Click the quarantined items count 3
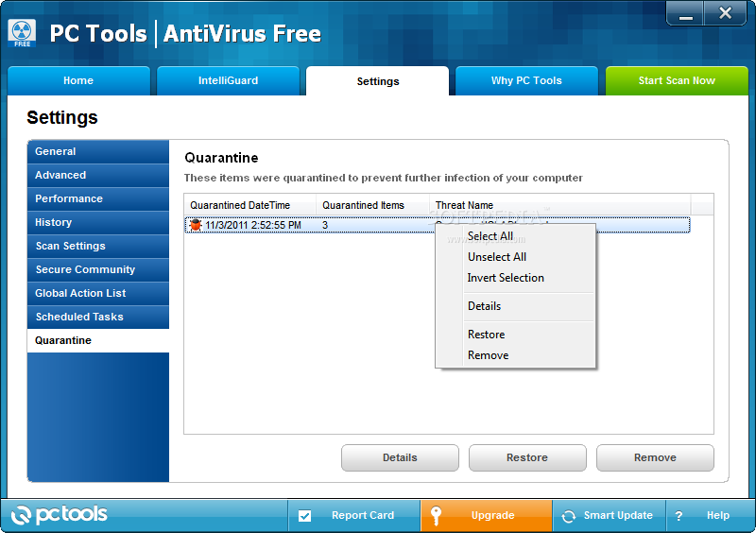756x533 pixels. (325, 225)
